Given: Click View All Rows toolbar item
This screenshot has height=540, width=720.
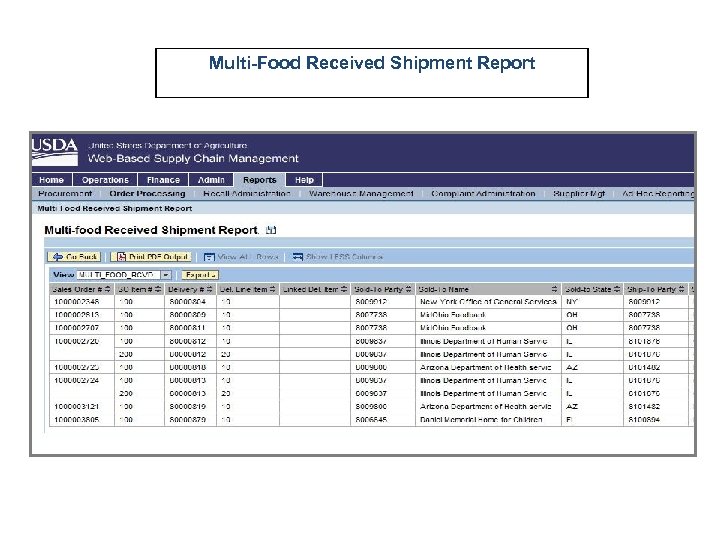Looking at the screenshot, I should [241, 257].
